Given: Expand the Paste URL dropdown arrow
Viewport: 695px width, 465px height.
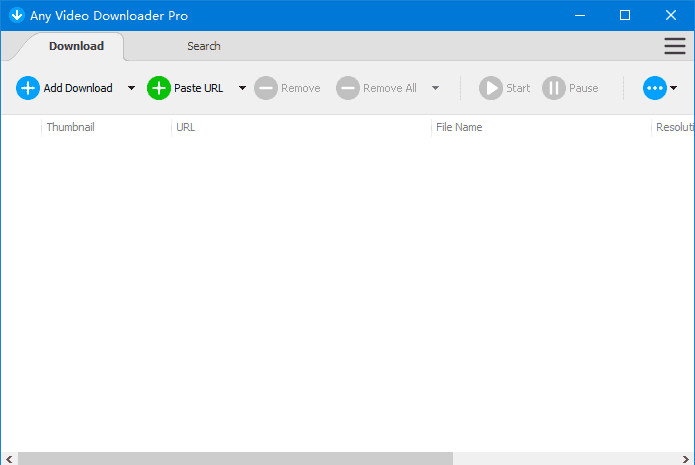Looking at the screenshot, I should point(242,88).
